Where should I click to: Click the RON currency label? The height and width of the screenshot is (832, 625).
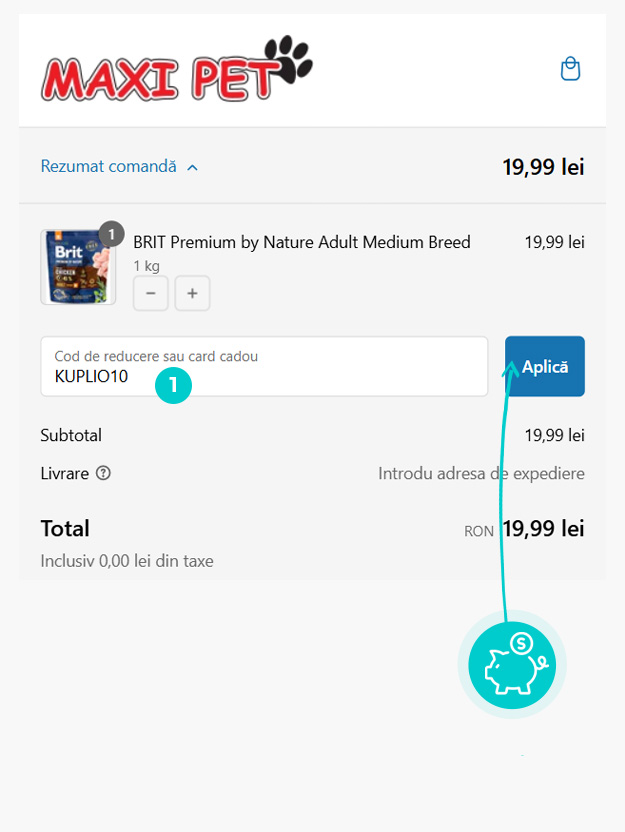(479, 531)
